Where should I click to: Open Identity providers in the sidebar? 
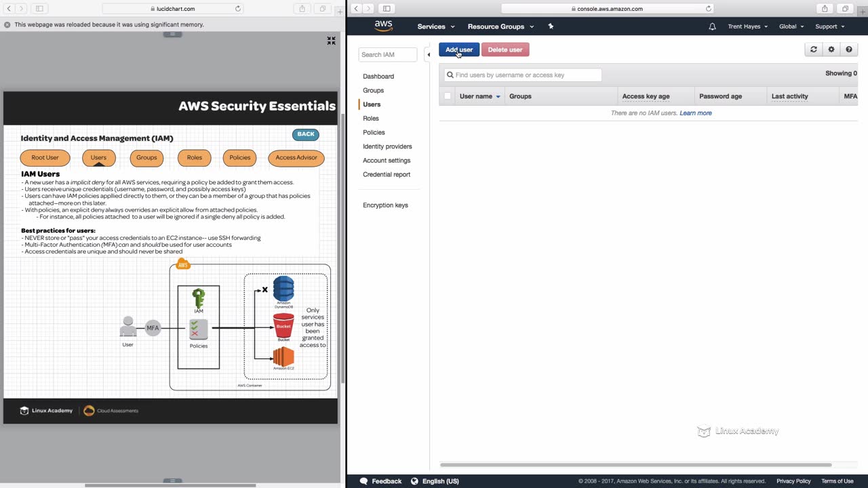click(387, 146)
